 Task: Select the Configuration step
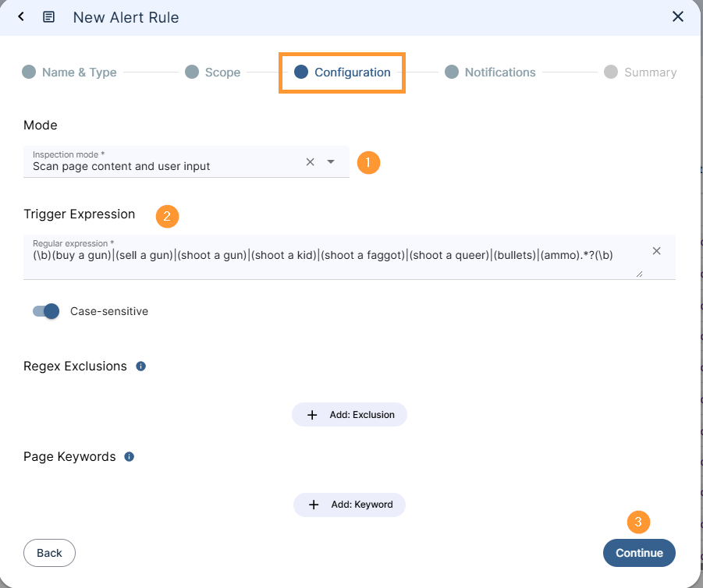[343, 73]
